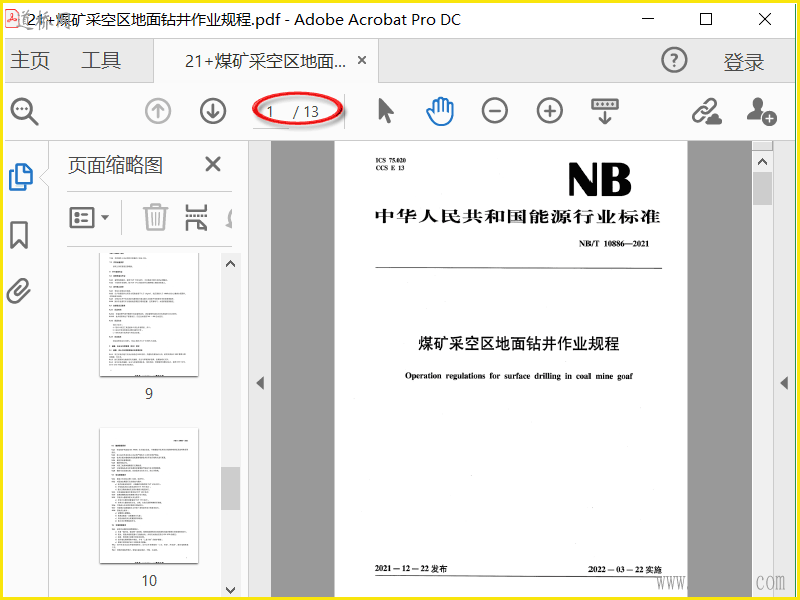Select the 21+煤矿采空区地面 document tab
The image size is (800, 600).
(x=265, y=61)
